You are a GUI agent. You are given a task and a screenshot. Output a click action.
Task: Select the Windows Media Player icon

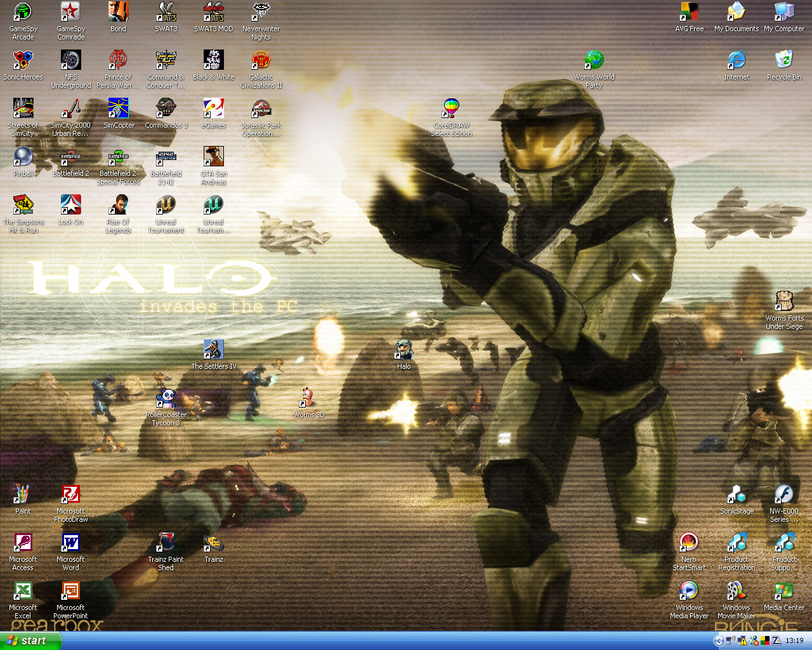point(689,600)
